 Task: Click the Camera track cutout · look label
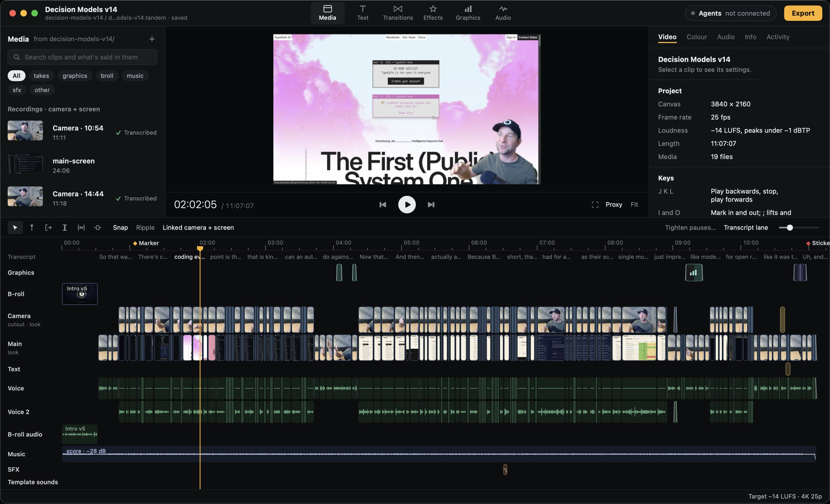[24, 325]
